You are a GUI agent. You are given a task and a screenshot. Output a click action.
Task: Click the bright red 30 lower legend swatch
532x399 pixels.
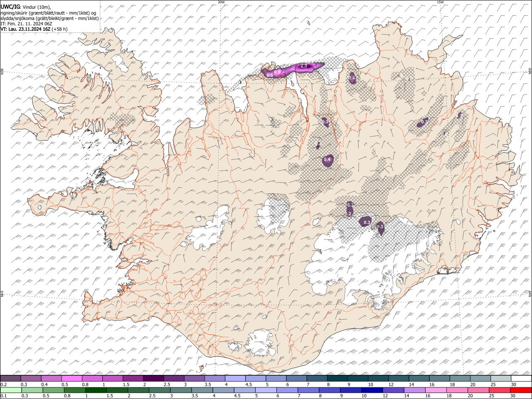tap(521, 390)
